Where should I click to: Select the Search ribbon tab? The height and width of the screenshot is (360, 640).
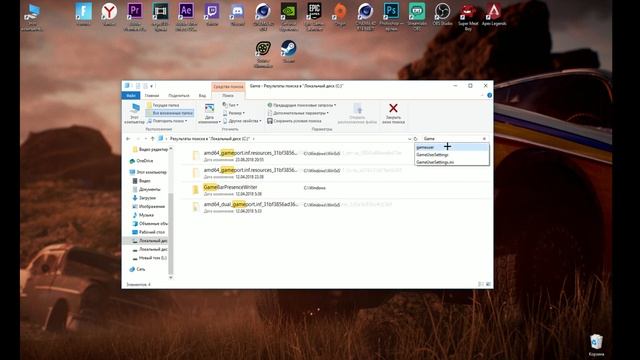pos(228,96)
